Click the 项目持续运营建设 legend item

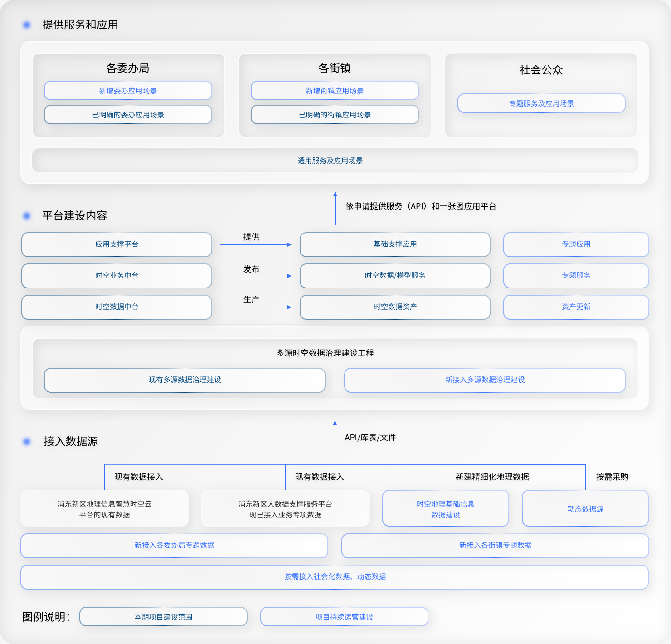(344, 617)
